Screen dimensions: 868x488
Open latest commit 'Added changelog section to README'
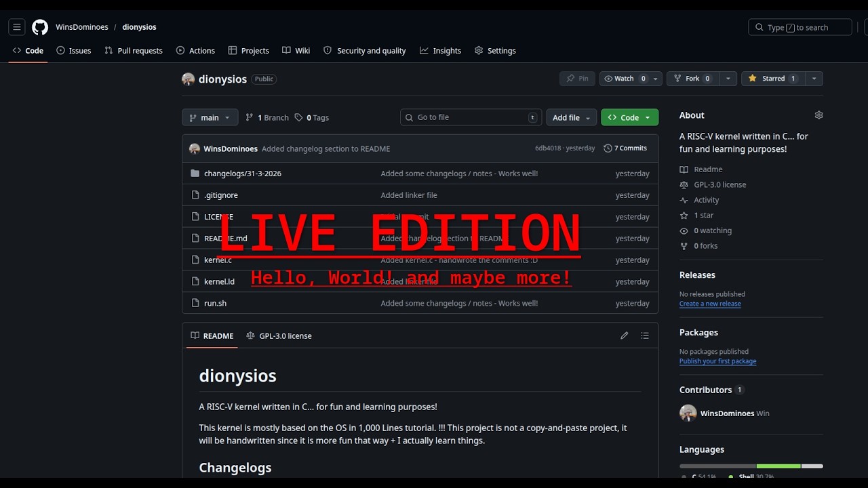(325, 148)
